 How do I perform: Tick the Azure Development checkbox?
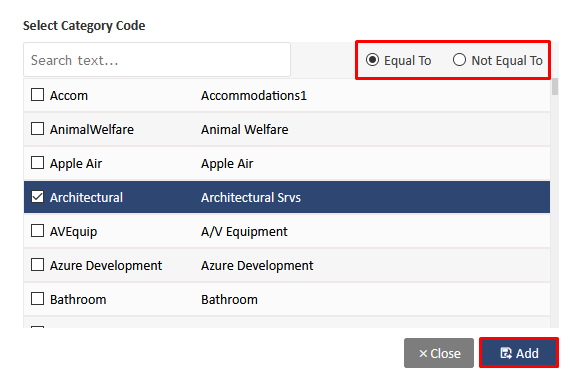pyautogui.click(x=38, y=265)
